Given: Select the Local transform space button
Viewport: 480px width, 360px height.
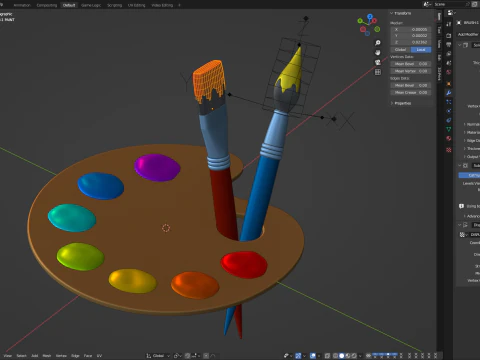Looking at the screenshot, I should [x=421, y=50].
